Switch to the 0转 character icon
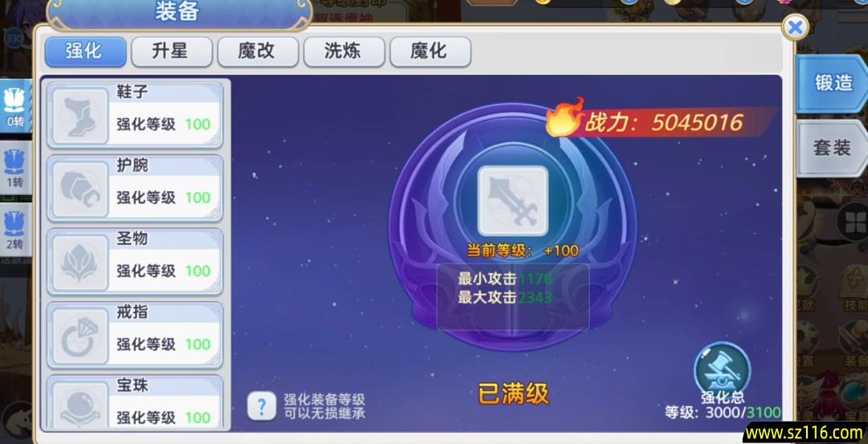 (x=15, y=106)
